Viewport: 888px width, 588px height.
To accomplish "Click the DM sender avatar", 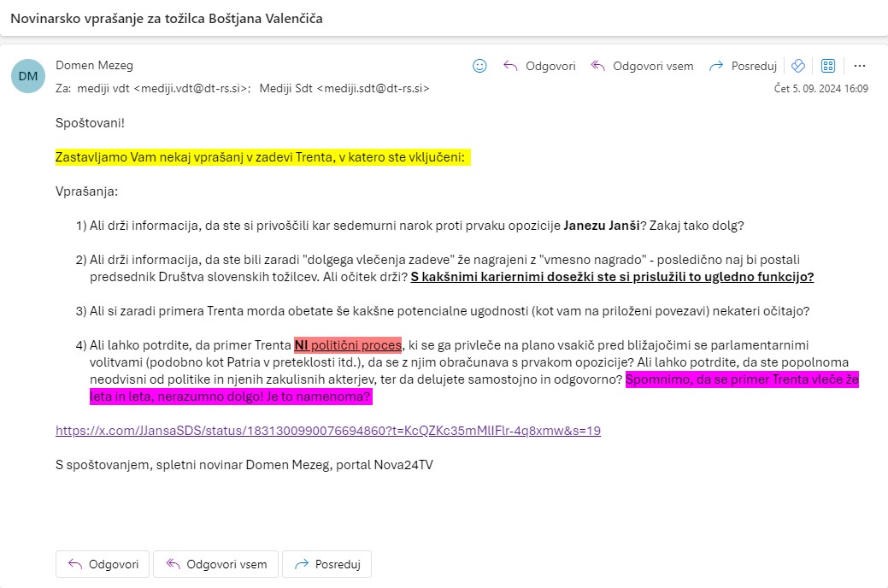I will coord(28,76).
